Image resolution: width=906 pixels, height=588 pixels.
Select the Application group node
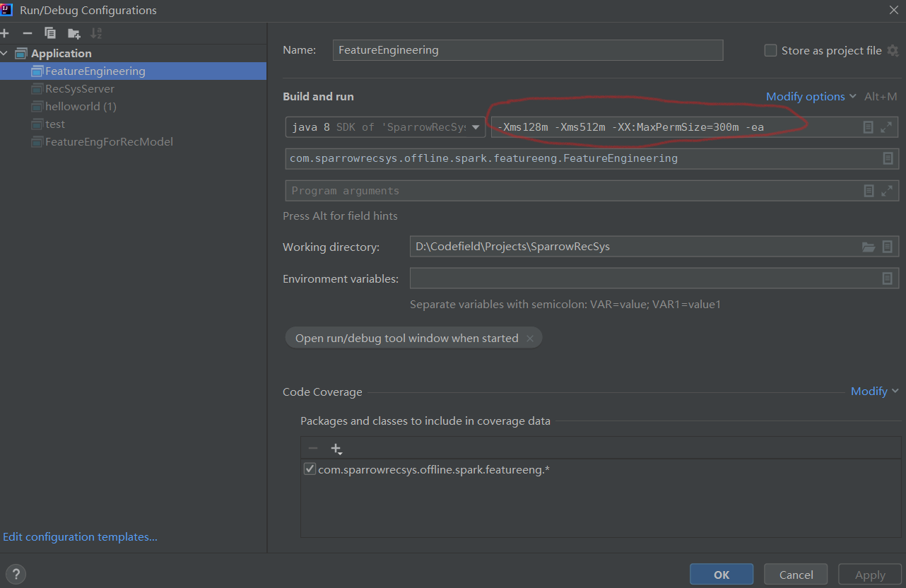coord(133,53)
